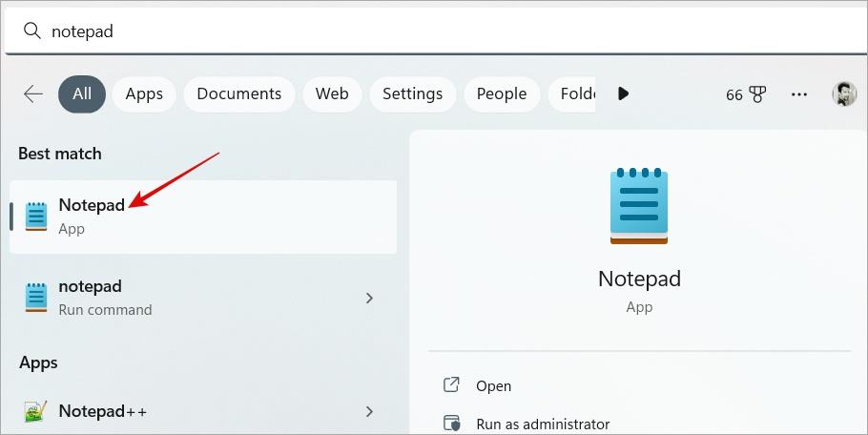Open the three-dot more options menu
The height and width of the screenshot is (435, 868).
point(799,94)
